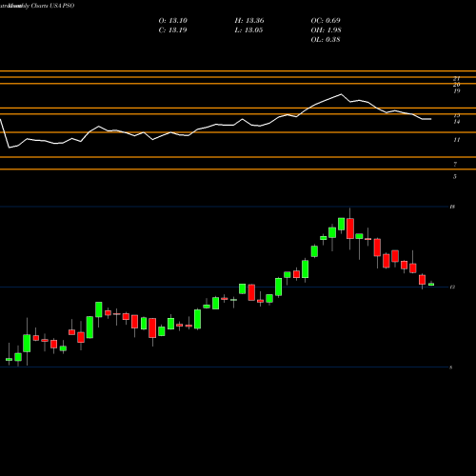Click the 'C: 13.19' close value

click(x=172, y=30)
